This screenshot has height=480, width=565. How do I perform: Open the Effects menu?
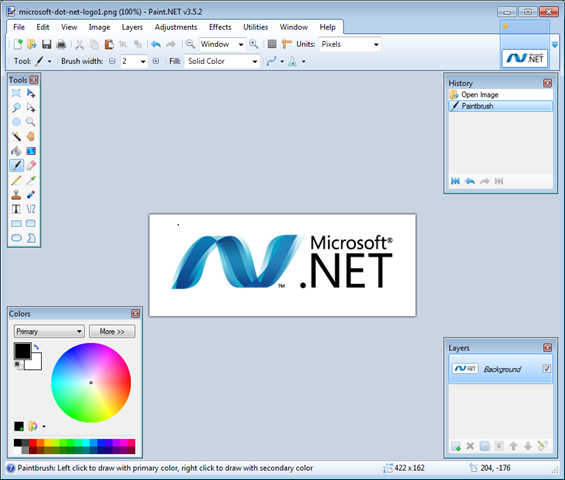point(220,27)
